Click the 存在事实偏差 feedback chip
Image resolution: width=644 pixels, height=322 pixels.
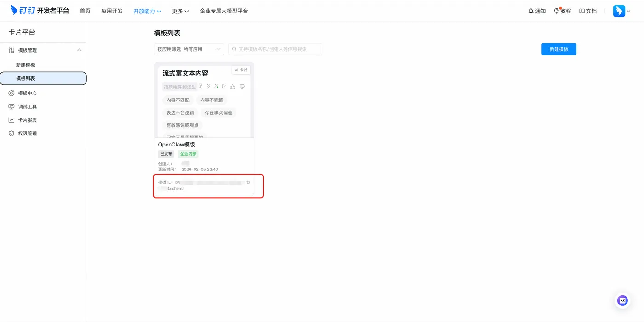click(x=218, y=112)
